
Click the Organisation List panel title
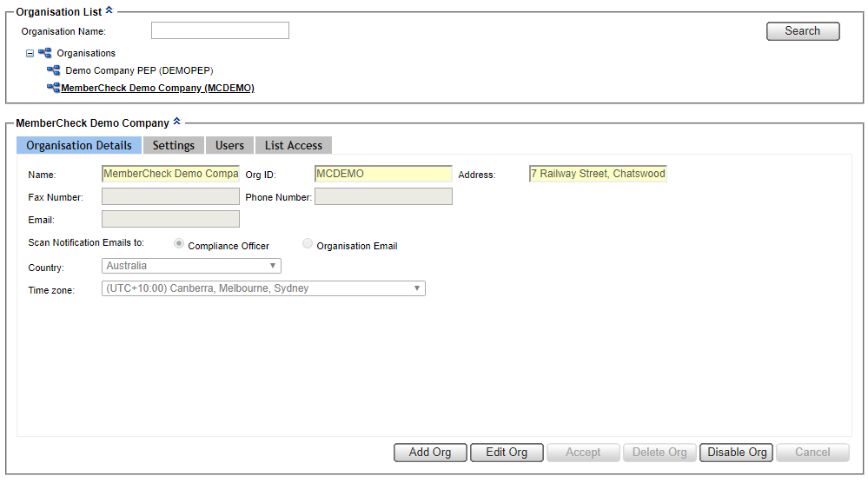59,11
